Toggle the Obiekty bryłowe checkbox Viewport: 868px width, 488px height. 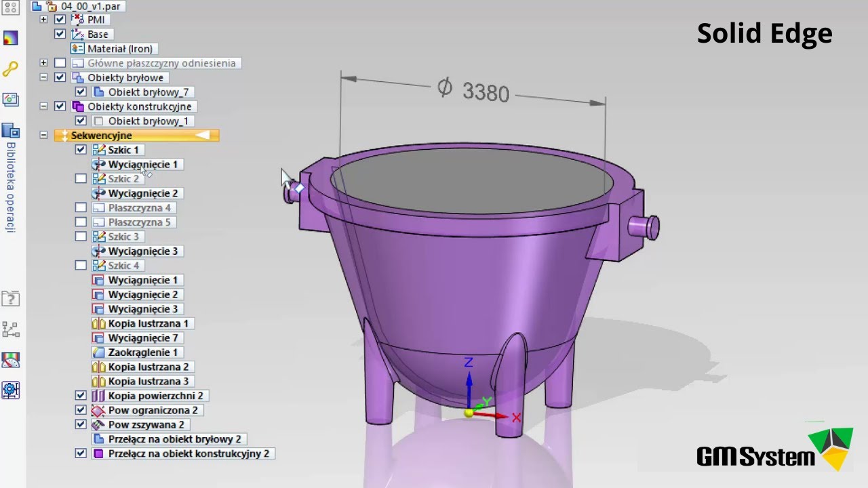coord(60,77)
